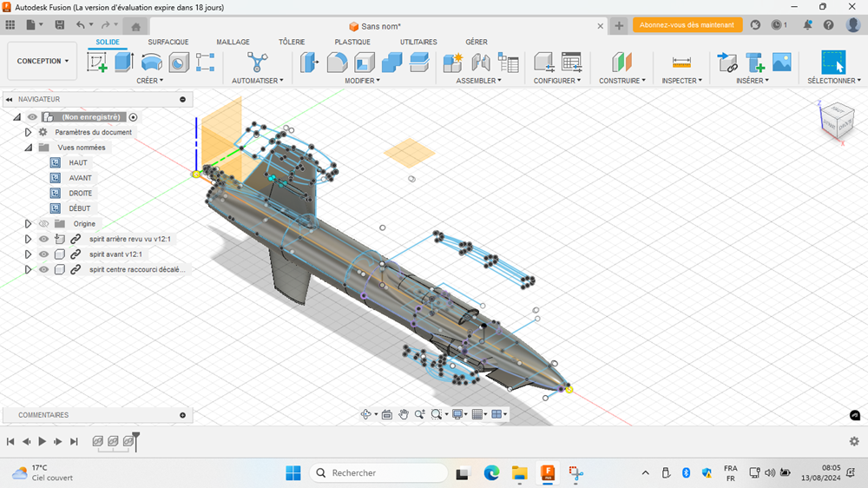The image size is (868, 488).
Task: Toggle visibility of spirit arrière revu vu v12:1
Action: click(x=44, y=239)
